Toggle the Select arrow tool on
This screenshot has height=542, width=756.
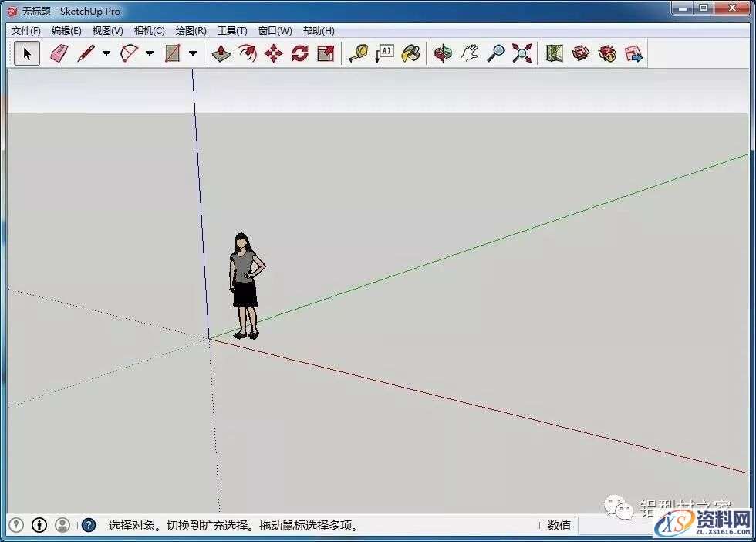pyautogui.click(x=26, y=53)
